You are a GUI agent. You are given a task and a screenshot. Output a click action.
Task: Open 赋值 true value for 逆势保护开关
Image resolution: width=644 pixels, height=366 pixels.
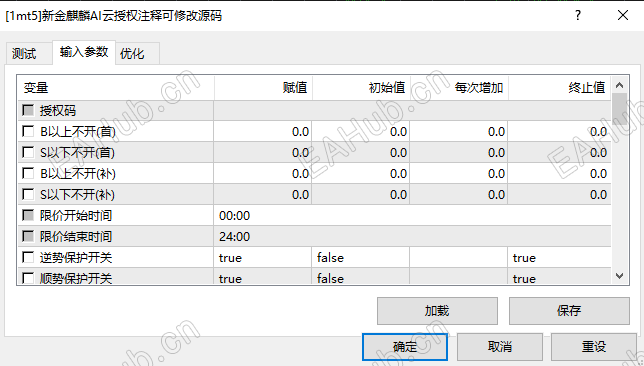[x=263, y=258]
